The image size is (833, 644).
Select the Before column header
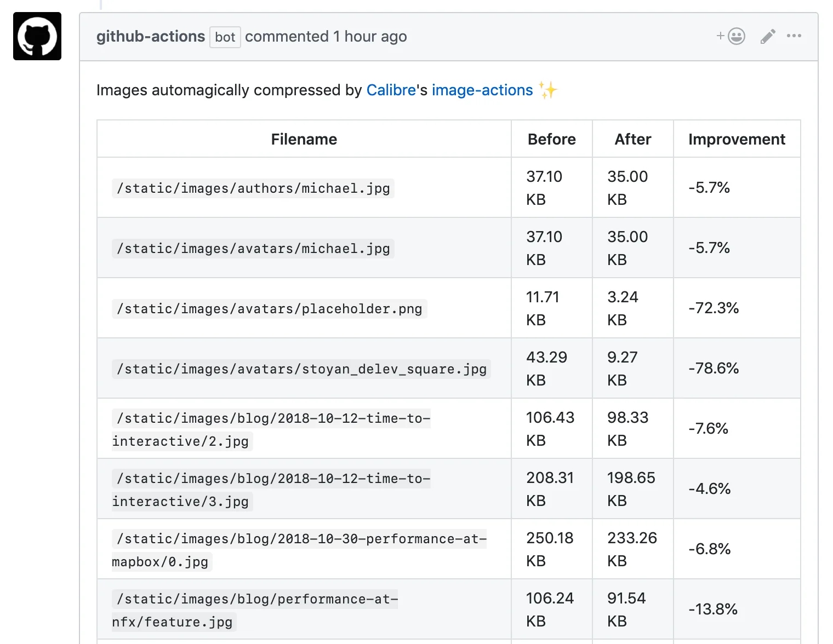[x=552, y=139]
